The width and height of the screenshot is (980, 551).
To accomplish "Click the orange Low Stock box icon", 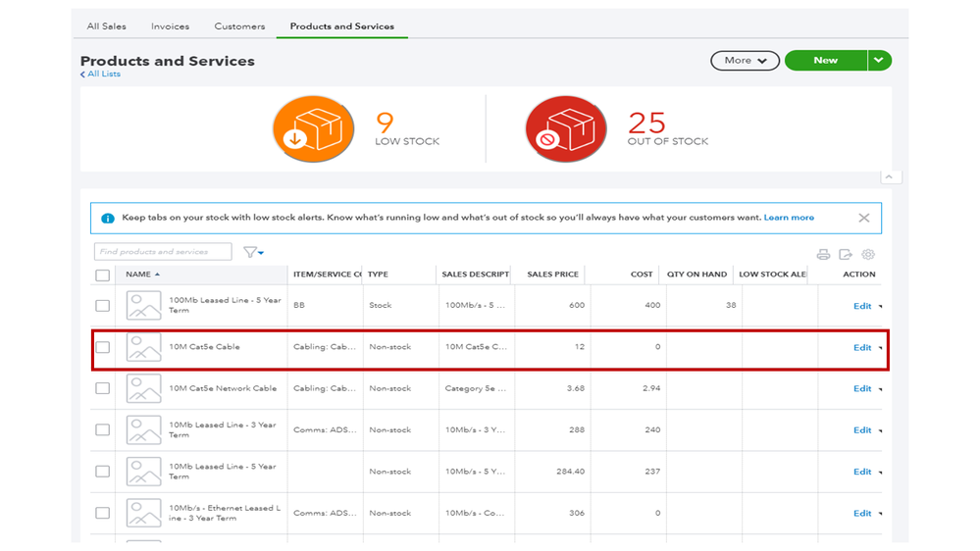I will tap(312, 129).
